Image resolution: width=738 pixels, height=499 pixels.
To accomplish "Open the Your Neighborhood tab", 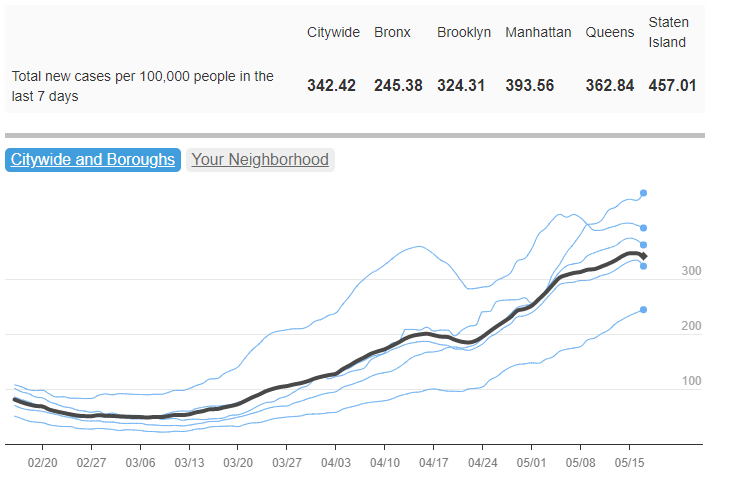I will pyautogui.click(x=260, y=160).
